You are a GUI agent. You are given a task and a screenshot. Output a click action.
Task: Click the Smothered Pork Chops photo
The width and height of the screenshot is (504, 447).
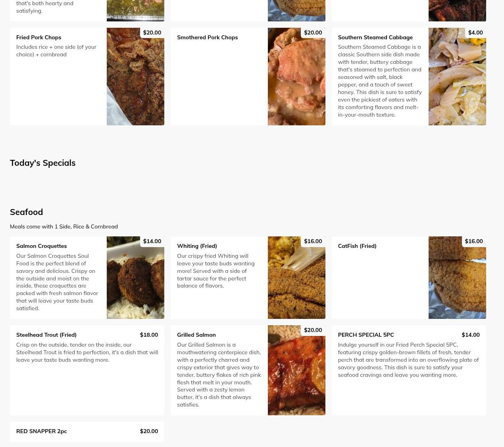tap(296, 77)
